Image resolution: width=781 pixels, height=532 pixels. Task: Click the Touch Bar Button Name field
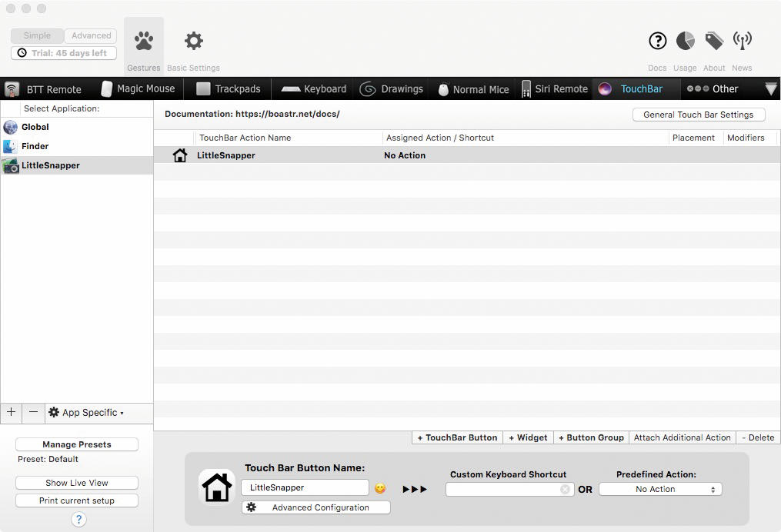(305, 487)
